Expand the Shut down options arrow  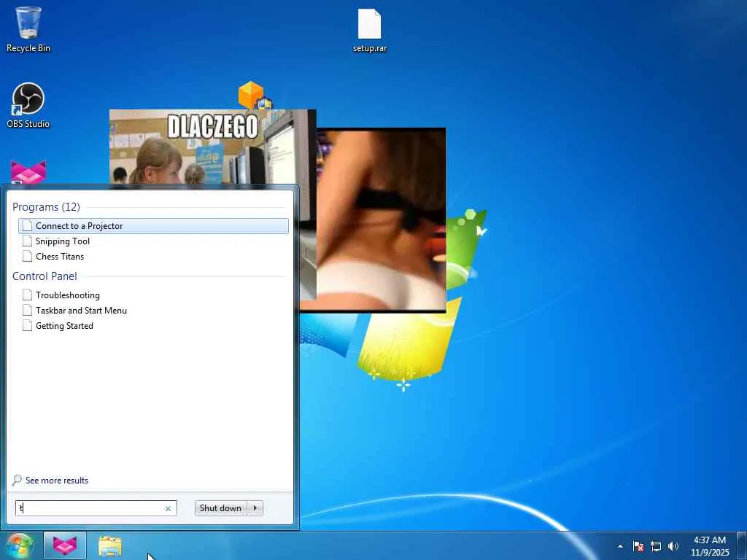(255, 508)
